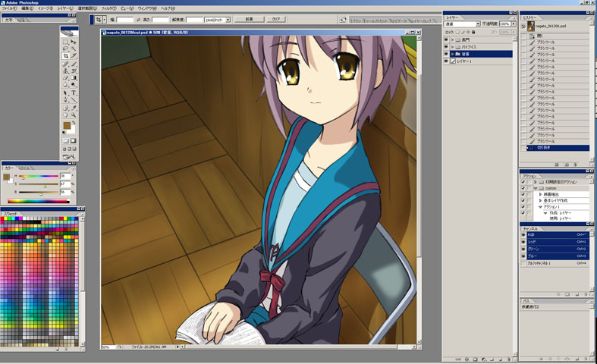Click swap width and height arrows icon

click(x=138, y=20)
